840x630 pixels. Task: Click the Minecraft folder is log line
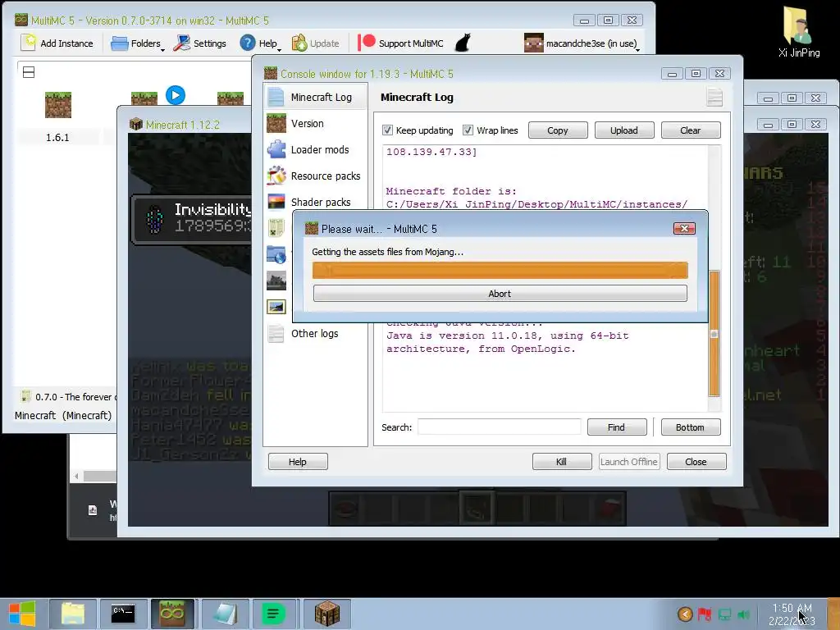[451, 191]
